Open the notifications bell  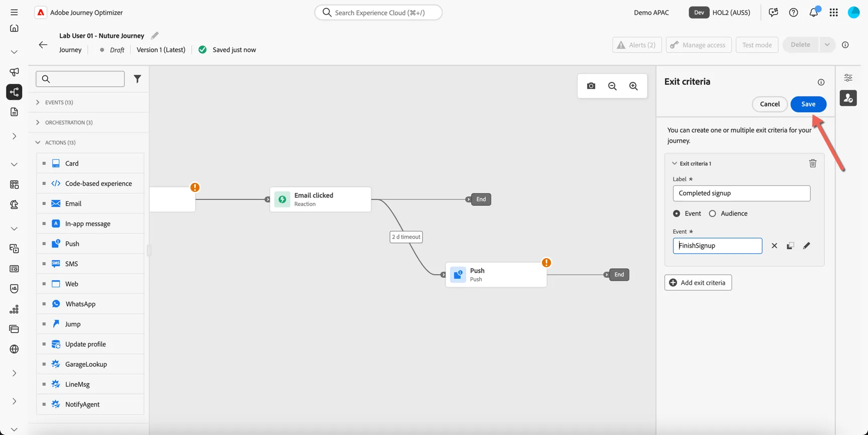[814, 12]
